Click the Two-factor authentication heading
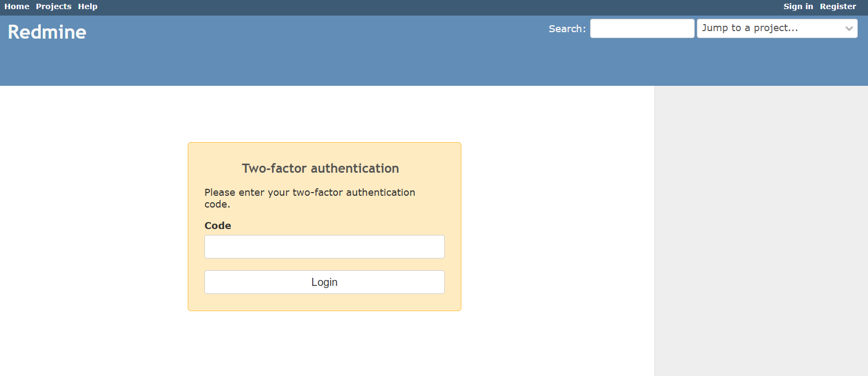The image size is (868, 376). [320, 168]
